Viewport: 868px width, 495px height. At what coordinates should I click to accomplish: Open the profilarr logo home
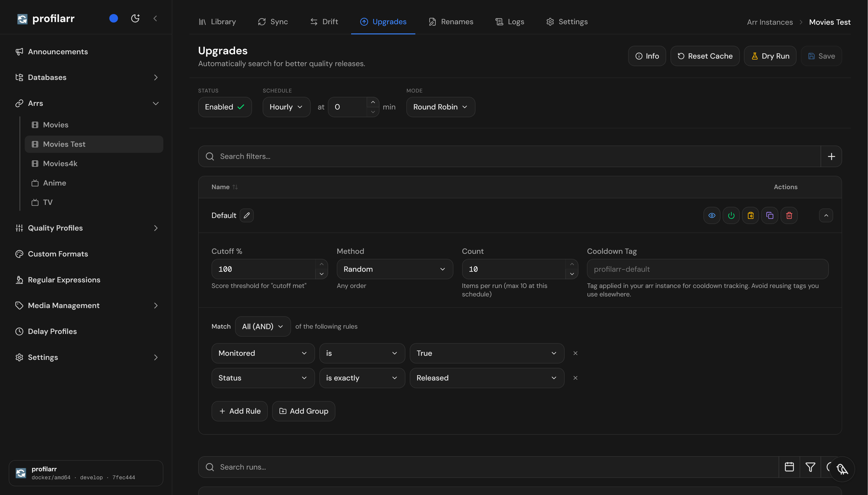point(46,18)
